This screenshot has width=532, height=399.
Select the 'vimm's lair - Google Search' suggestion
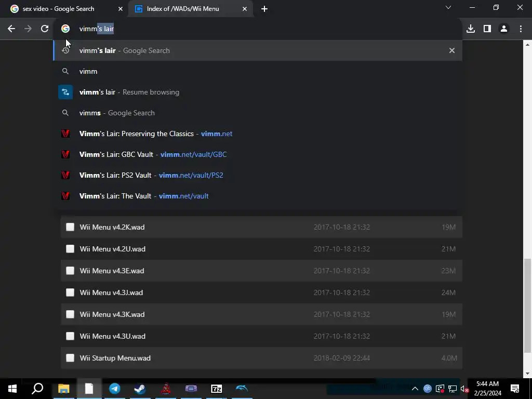tap(258, 50)
